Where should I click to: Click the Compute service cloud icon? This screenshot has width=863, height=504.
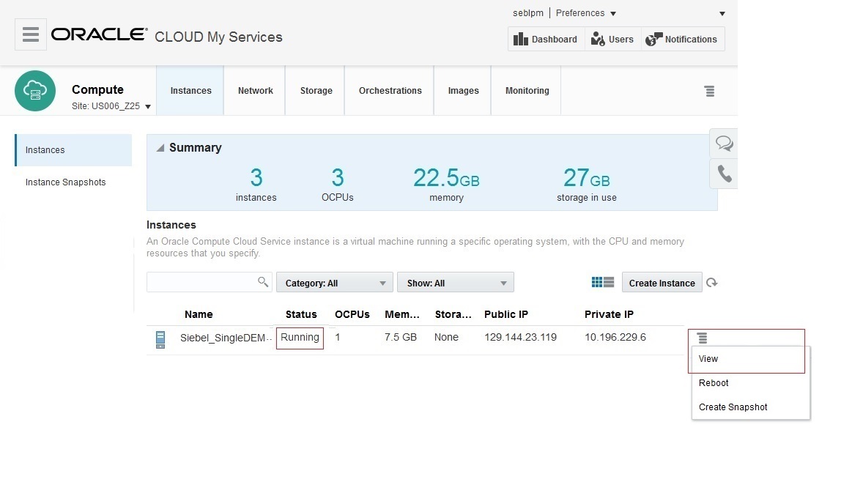click(x=35, y=91)
